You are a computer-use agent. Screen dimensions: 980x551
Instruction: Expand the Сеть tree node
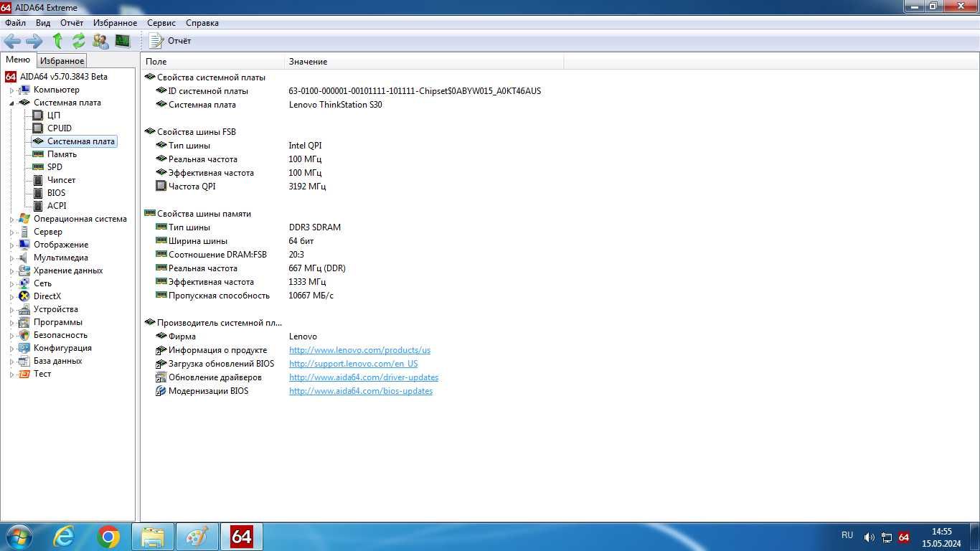(11, 284)
